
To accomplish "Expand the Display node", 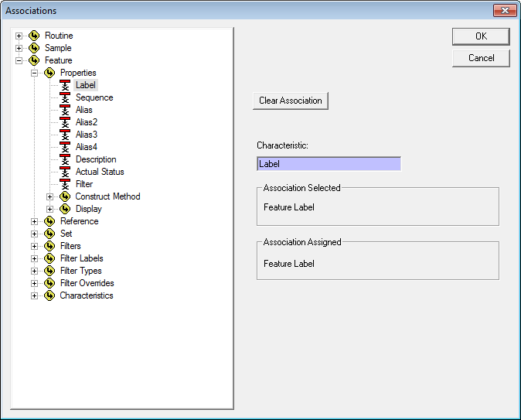I will [x=50, y=209].
